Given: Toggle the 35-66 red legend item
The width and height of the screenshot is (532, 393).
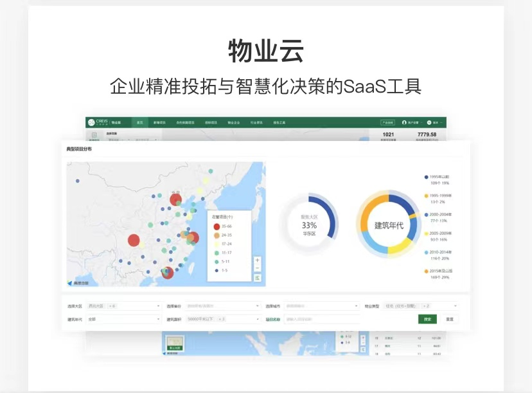Looking at the screenshot, I should click(217, 226).
